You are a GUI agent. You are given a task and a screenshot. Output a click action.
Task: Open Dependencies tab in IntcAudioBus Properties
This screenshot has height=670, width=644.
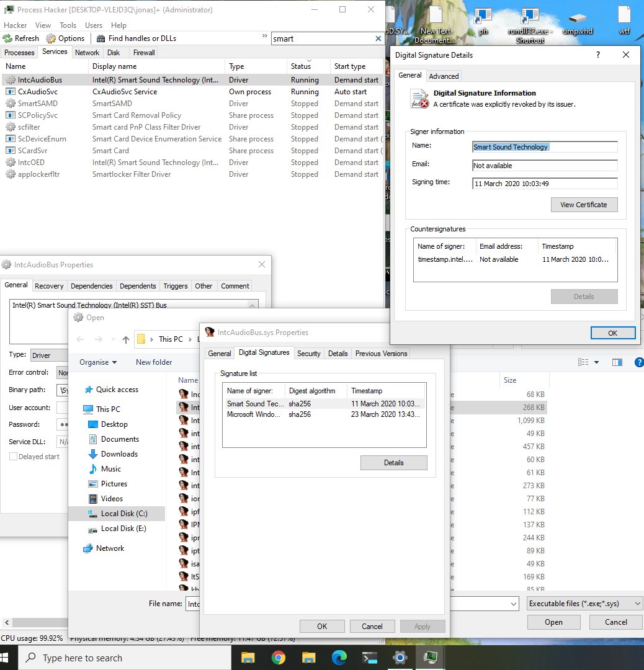[91, 286]
